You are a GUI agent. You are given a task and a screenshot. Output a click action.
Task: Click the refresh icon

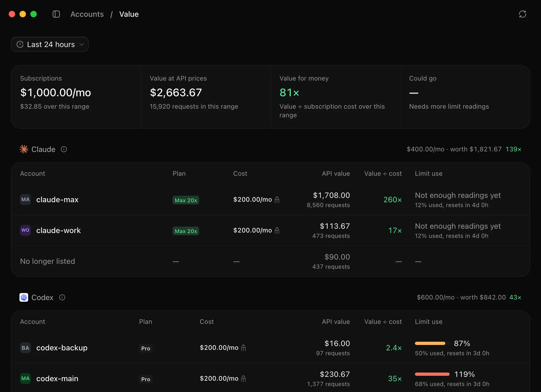tap(522, 14)
